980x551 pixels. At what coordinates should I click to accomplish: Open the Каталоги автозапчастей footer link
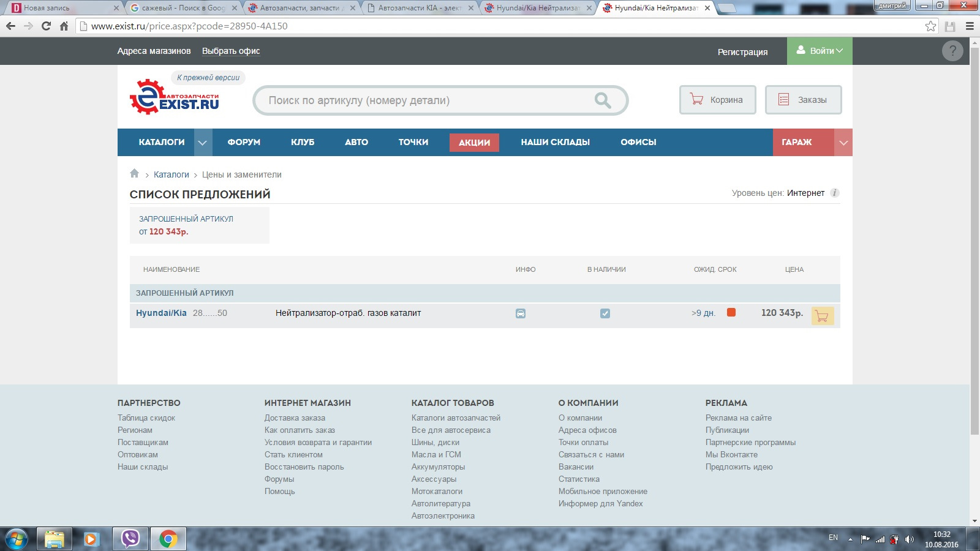[456, 418]
